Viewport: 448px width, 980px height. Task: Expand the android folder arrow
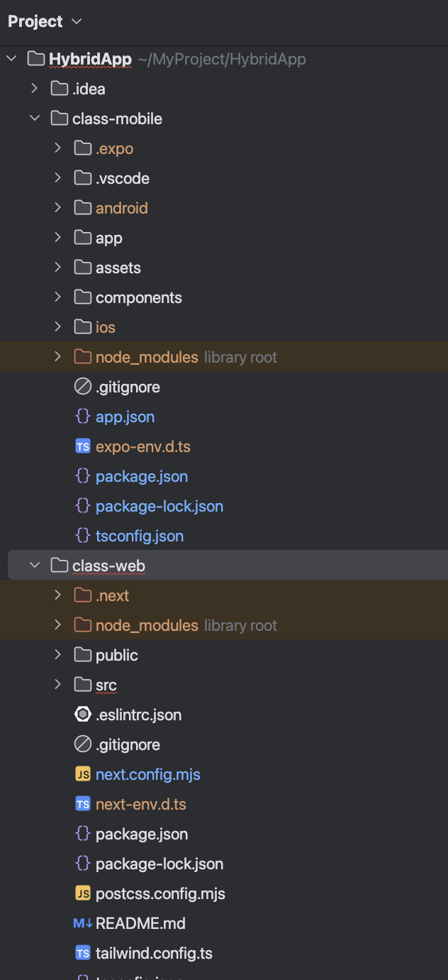pos(57,208)
